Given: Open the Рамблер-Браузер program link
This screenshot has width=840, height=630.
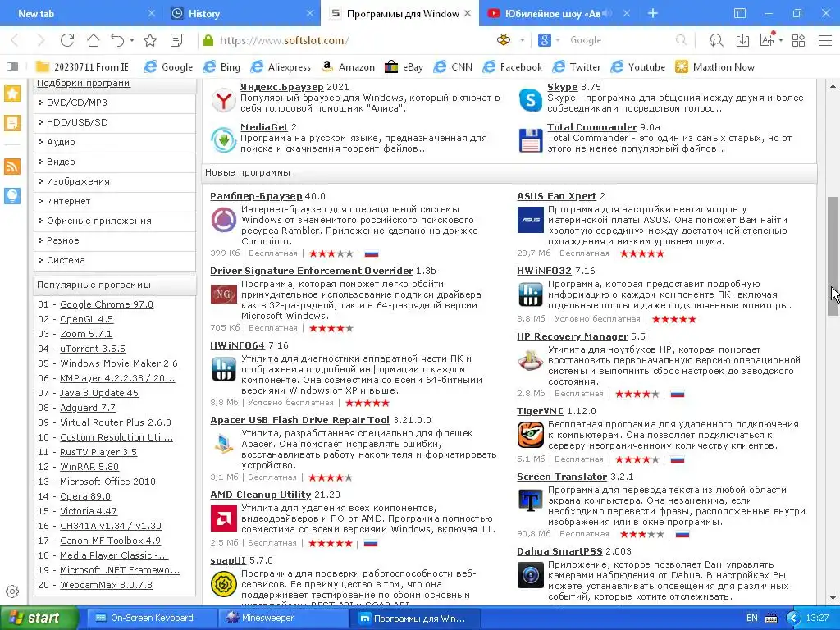Looking at the screenshot, I should coord(256,196).
